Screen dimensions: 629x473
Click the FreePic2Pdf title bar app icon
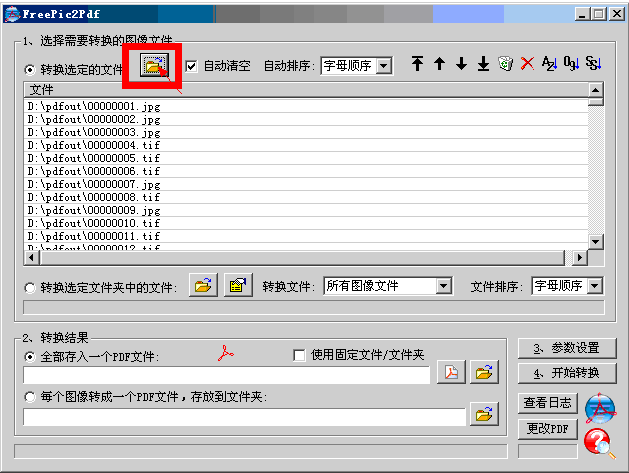(x=12, y=14)
